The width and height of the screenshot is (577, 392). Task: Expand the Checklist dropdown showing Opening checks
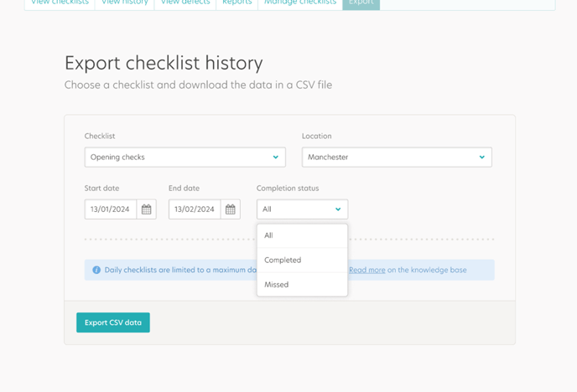pyautogui.click(x=185, y=157)
